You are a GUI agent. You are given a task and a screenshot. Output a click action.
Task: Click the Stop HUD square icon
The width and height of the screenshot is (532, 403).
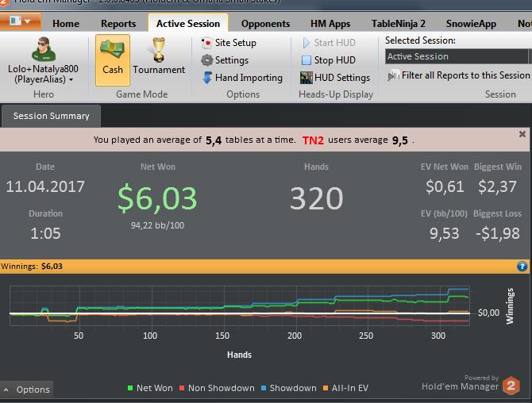click(x=306, y=60)
